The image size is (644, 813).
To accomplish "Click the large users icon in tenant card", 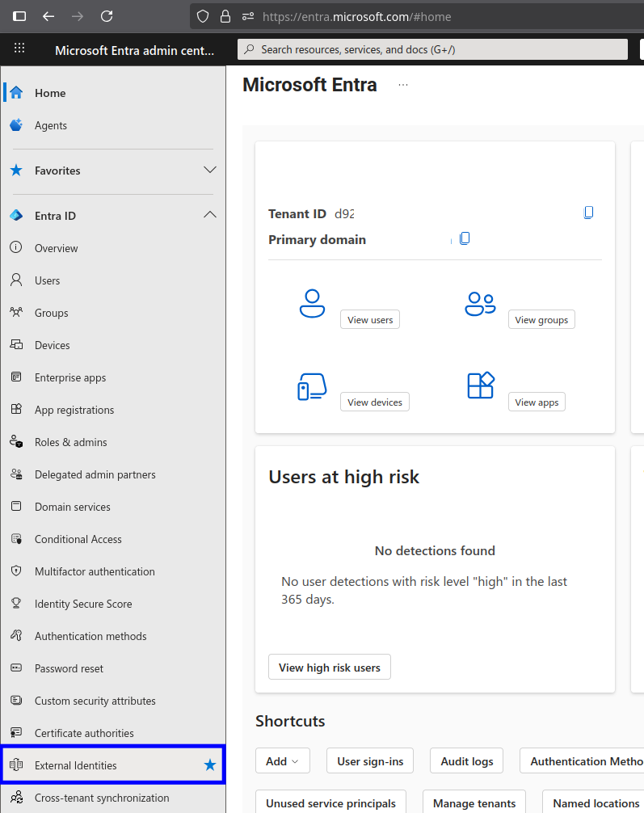I will (312, 303).
